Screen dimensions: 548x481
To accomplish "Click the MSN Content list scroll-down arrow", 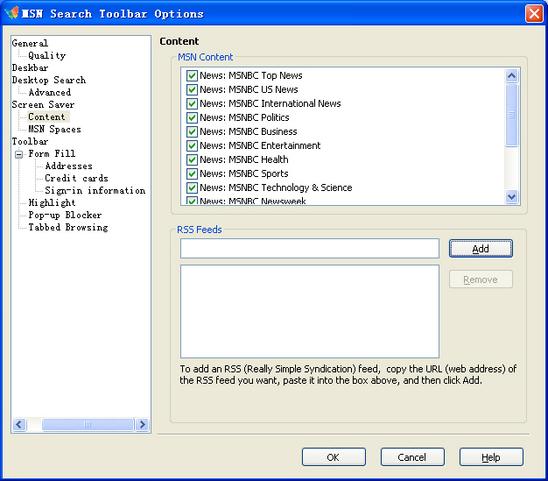I will pos(512,197).
